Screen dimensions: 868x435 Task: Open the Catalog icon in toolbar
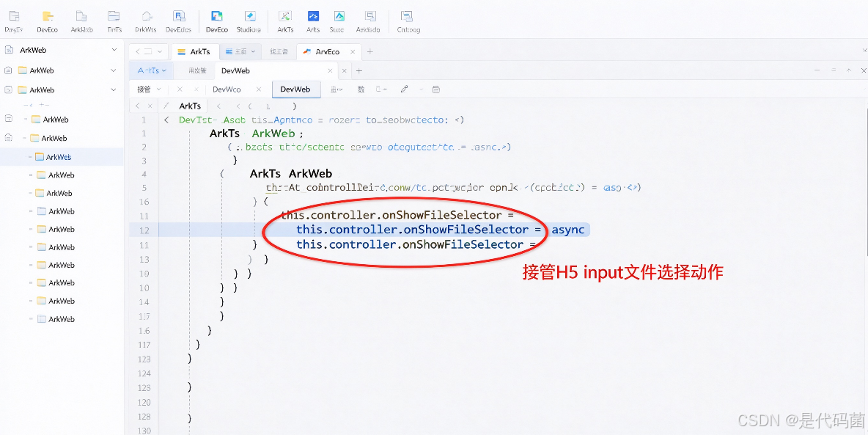(x=407, y=16)
